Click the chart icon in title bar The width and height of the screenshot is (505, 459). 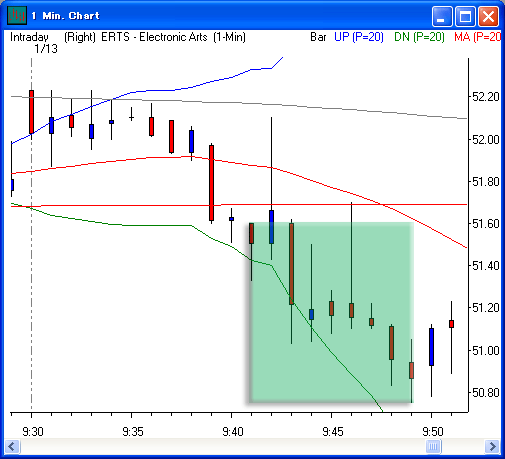17,16
